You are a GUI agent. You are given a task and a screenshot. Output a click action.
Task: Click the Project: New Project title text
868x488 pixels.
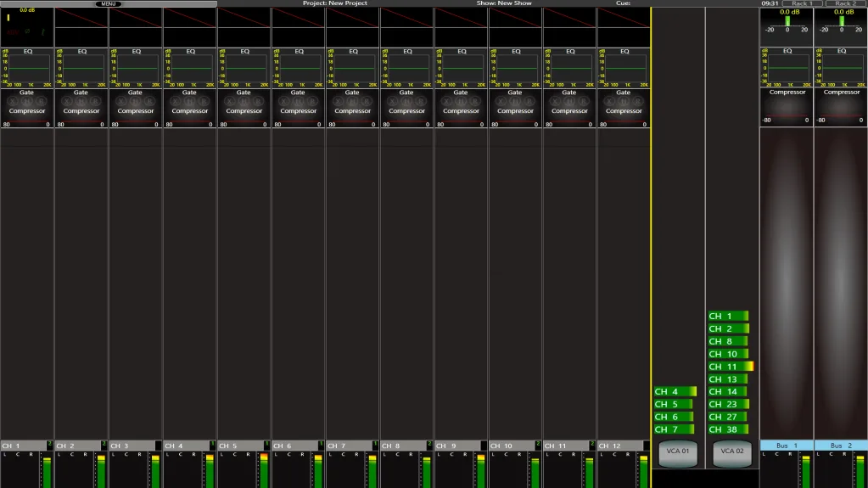[x=335, y=3]
